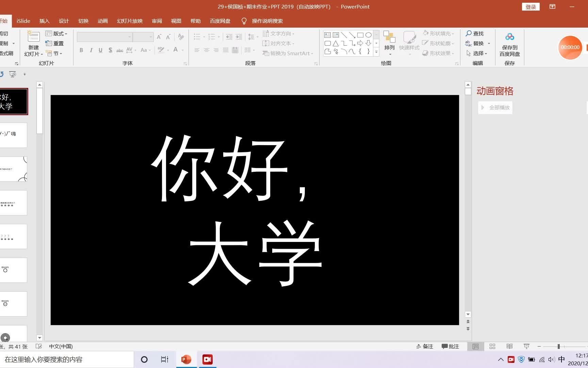Open the Slide Show tab
The width and height of the screenshot is (588, 368).
(x=130, y=21)
